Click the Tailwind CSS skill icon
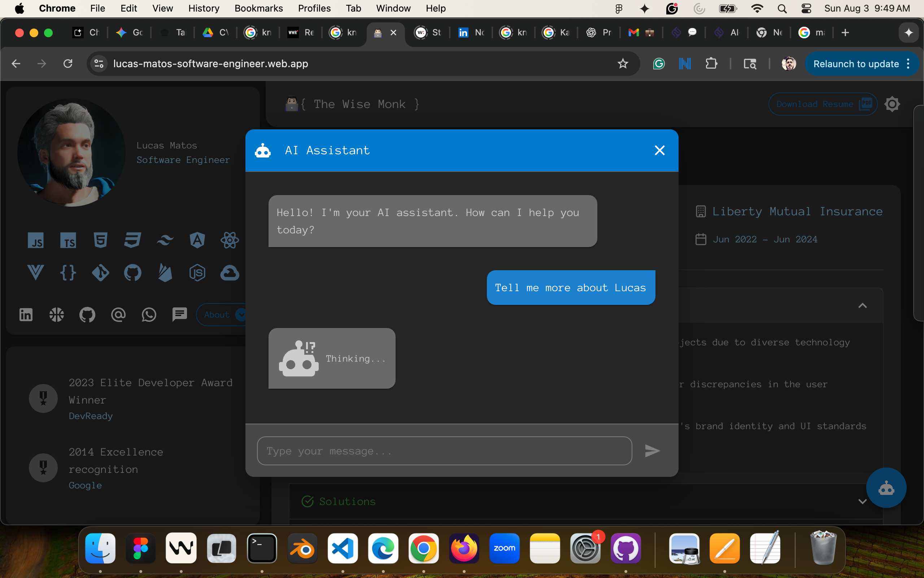This screenshot has width=924, height=578. [x=165, y=241]
